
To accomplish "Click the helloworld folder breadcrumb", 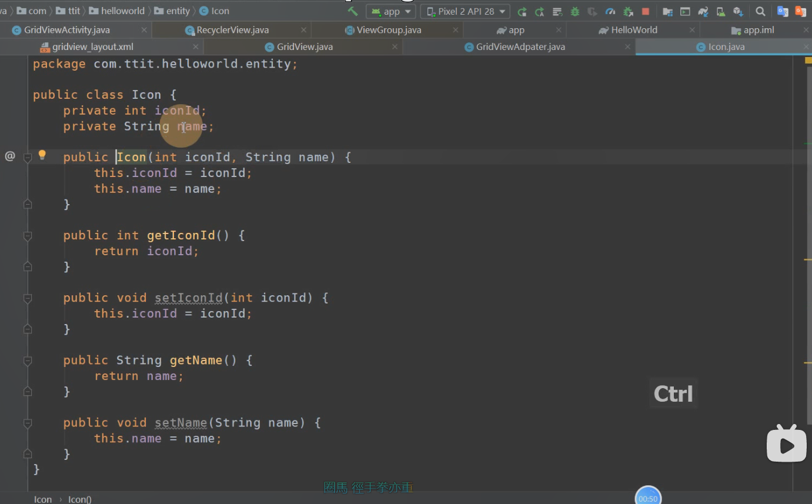I will coord(116,11).
